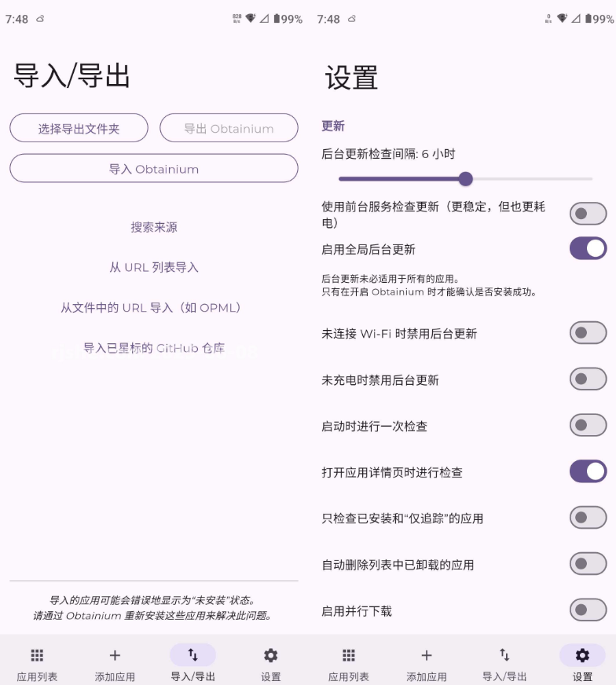Toggle 未连接 Wi-Fi 时禁用后台更新
This screenshot has height=685, width=616.
pos(588,333)
